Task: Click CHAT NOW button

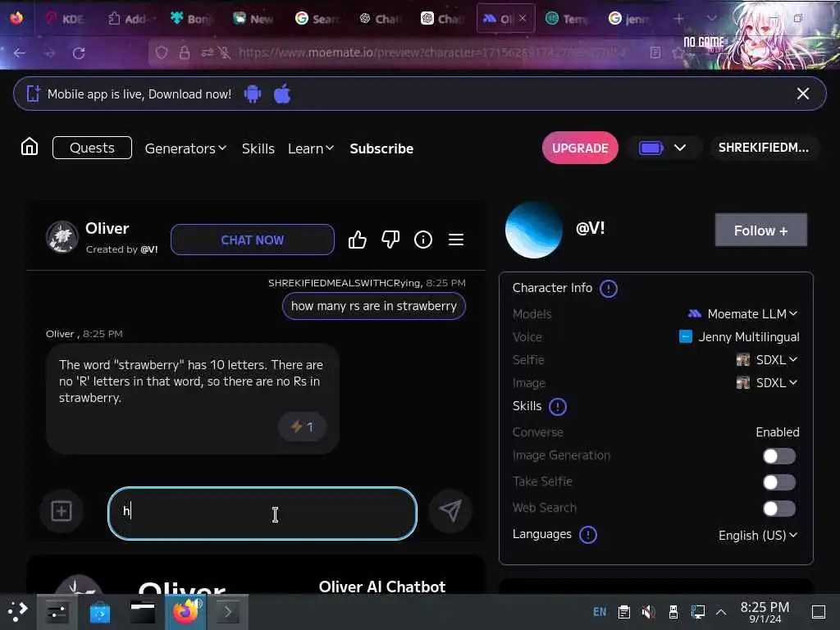Action: pos(253,240)
